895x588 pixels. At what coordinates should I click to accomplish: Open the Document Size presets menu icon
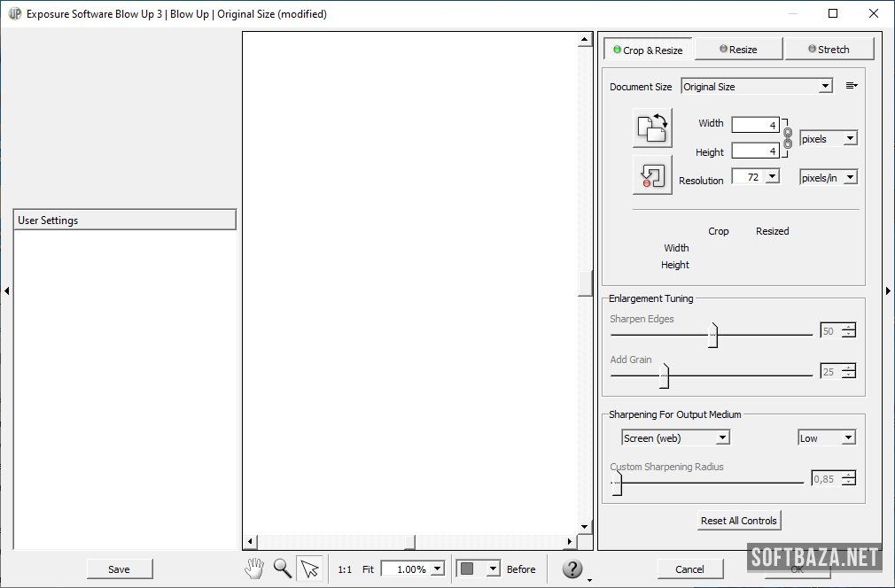[851, 86]
